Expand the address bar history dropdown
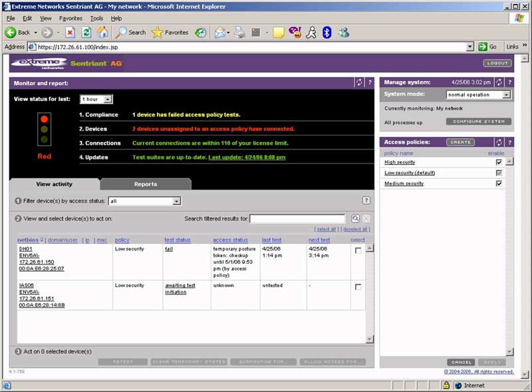The image size is (532, 392). 470,47
